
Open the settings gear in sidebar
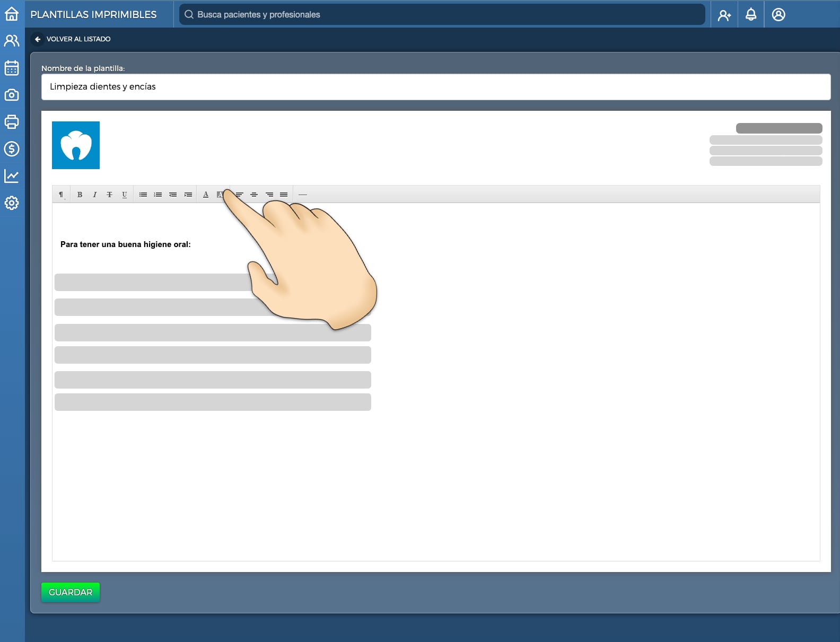click(12, 203)
